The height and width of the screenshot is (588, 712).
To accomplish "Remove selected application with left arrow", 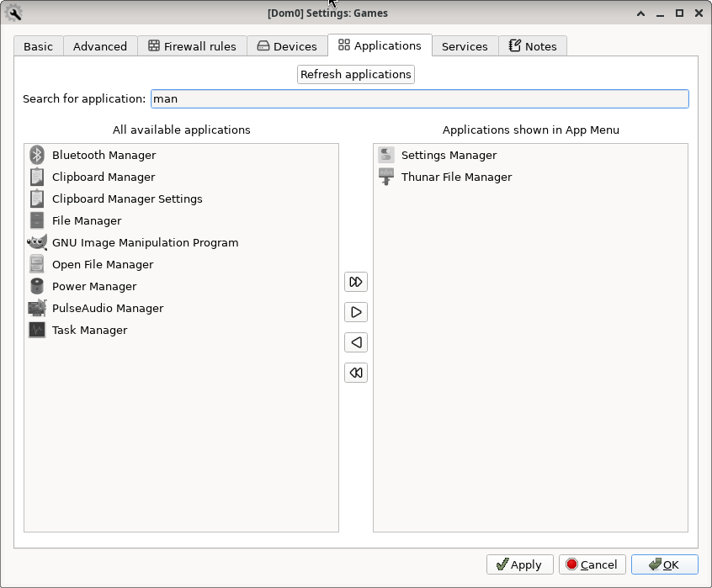I will 356,342.
